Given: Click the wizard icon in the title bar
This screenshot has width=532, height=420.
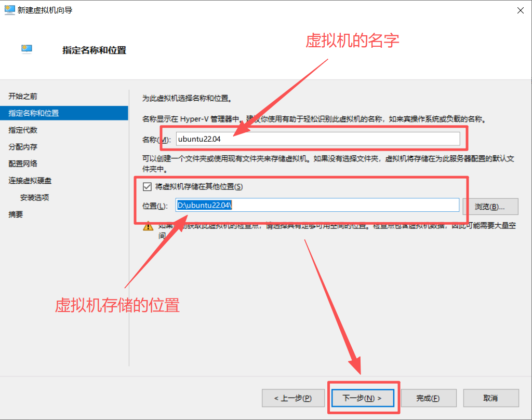Looking at the screenshot, I should click(9, 10).
